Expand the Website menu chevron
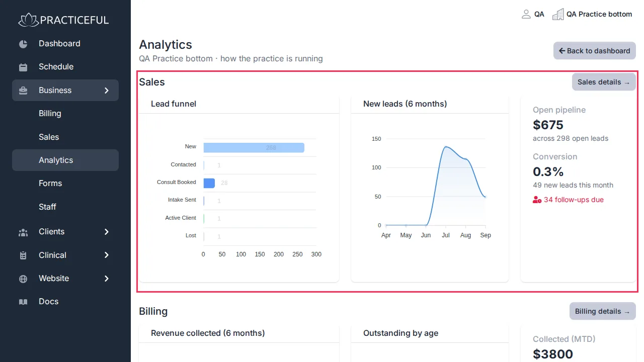Viewport: 644px width, 362px height. point(107,278)
